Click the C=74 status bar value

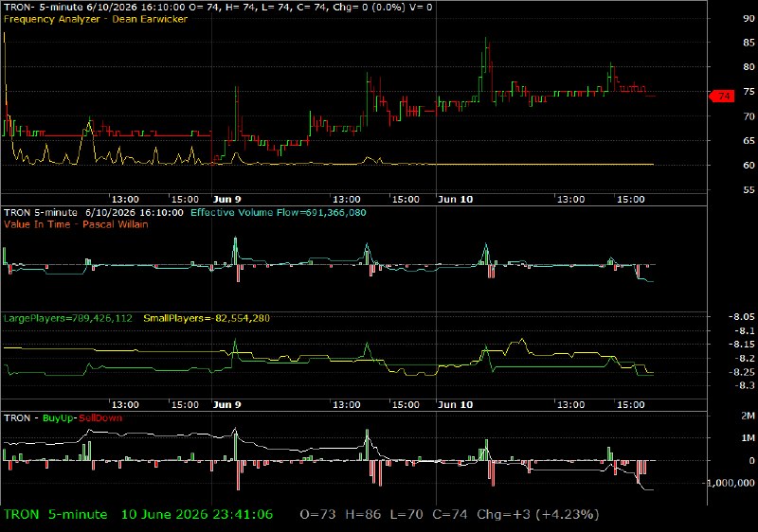[x=449, y=514]
